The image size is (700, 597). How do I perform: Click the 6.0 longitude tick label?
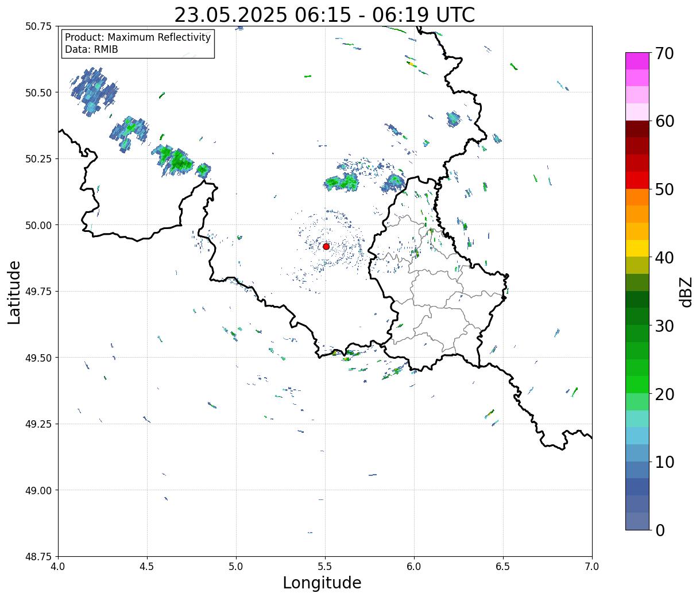click(414, 567)
